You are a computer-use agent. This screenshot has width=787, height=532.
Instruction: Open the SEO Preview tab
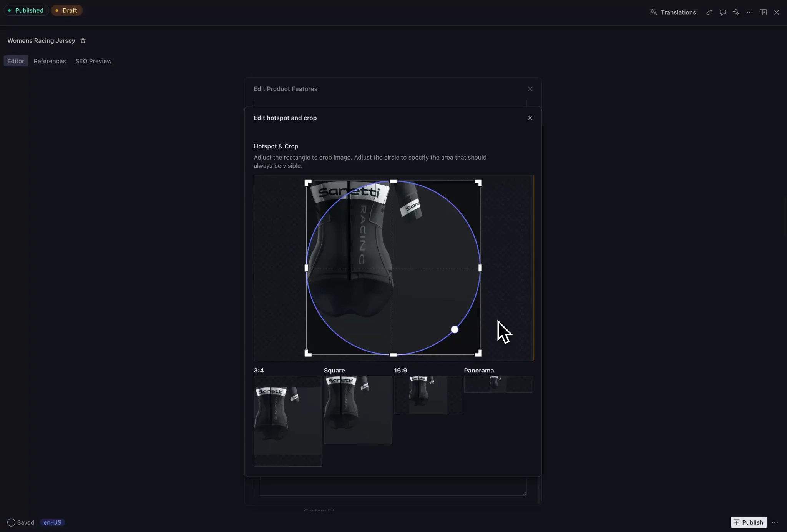(93, 61)
